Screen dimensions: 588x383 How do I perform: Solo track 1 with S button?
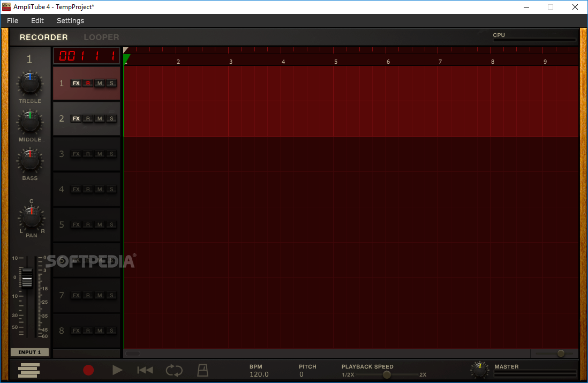[x=111, y=83]
